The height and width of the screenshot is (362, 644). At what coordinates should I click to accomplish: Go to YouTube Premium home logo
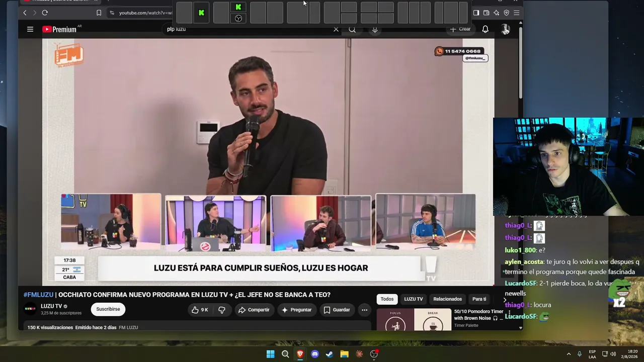59,29
